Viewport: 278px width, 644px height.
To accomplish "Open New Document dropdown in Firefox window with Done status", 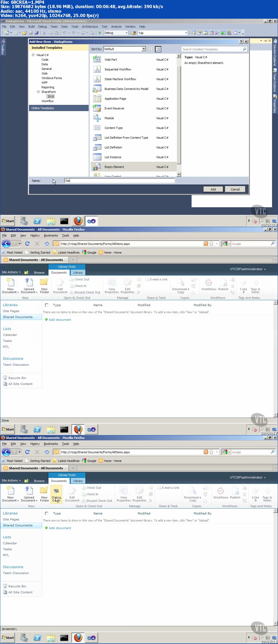I will [10, 292].
